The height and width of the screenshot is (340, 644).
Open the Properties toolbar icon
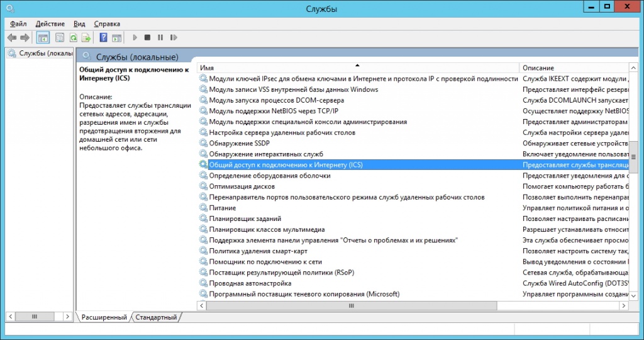point(60,38)
